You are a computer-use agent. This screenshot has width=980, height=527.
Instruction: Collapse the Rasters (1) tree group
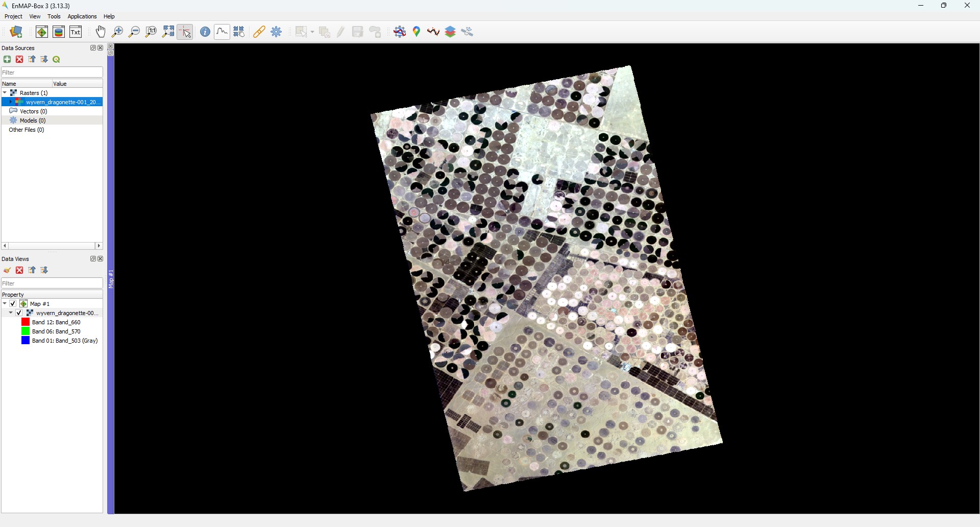click(5, 93)
